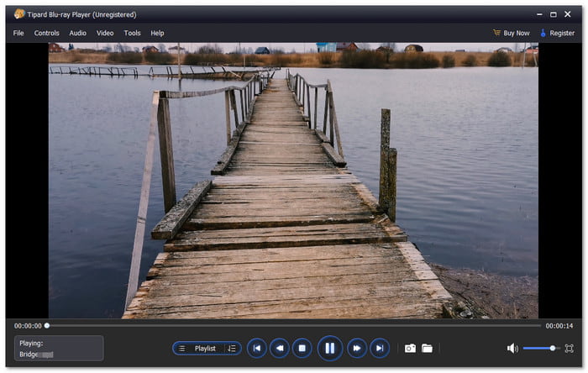Screen dimensions: 588x373
Task: Toggle the Playlist panel
Action: pyautogui.click(x=205, y=348)
